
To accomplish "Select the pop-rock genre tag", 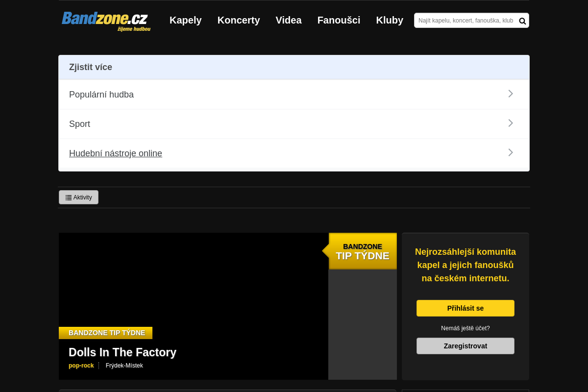I will coord(81,366).
